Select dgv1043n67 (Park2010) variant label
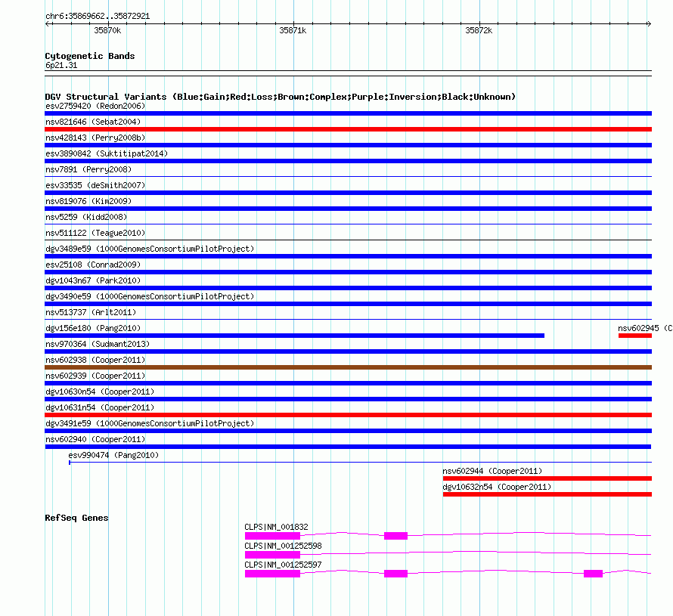Viewport: 673px width, 616px height. (93, 280)
